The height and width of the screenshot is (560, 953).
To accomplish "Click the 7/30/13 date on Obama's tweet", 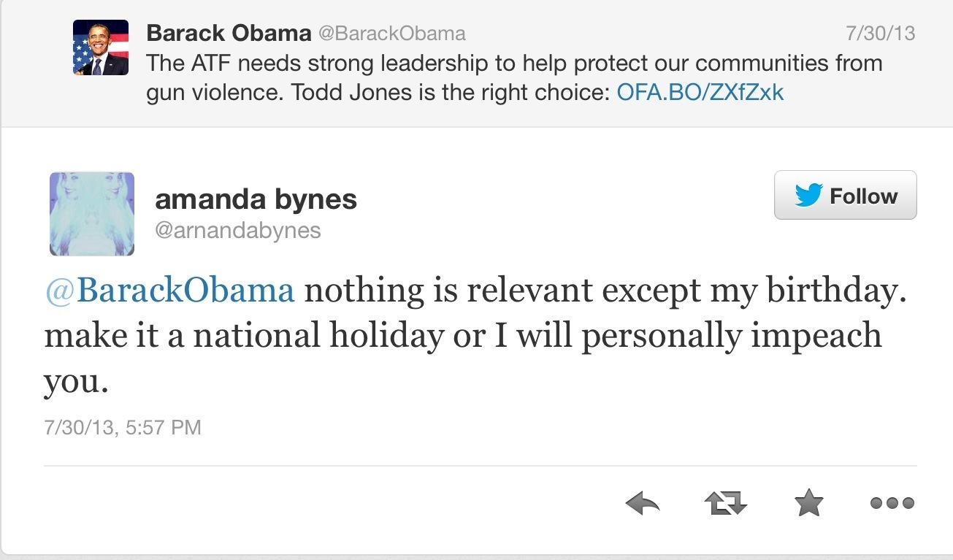I will [x=880, y=34].
